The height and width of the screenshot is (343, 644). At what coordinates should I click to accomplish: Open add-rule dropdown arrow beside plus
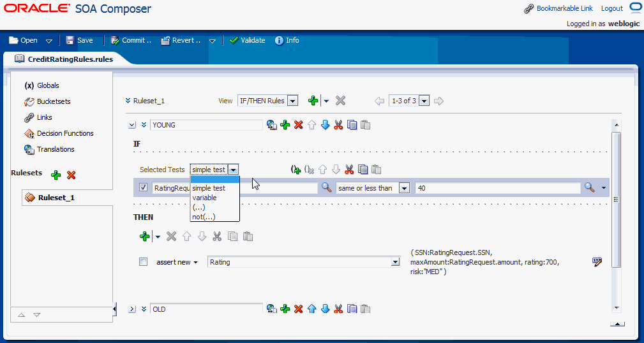(x=327, y=101)
